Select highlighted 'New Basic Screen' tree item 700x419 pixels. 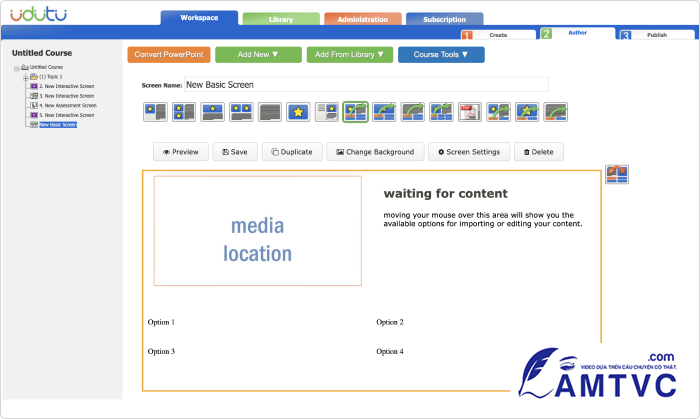[x=58, y=124]
